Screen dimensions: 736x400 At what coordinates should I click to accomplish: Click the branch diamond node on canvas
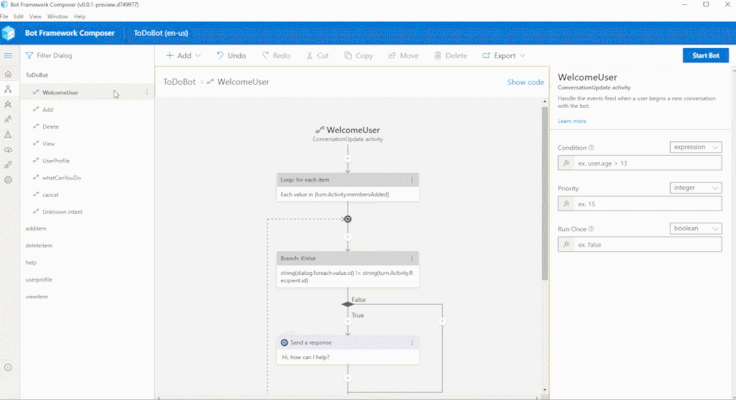(347, 304)
